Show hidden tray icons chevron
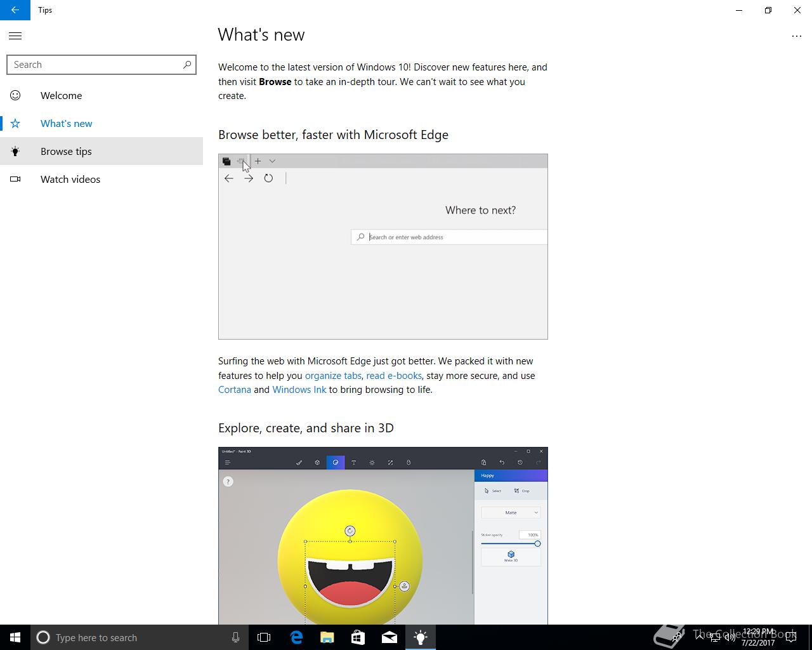 [700, 637]
